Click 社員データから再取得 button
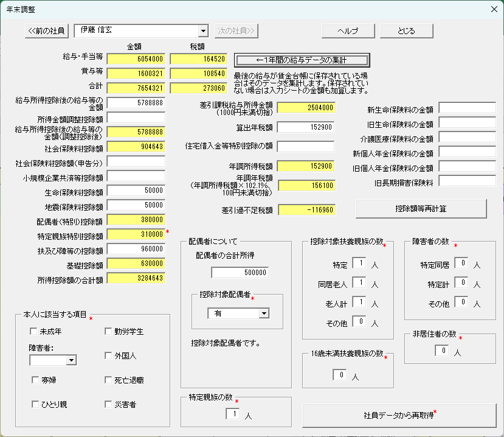 (399, 415)
